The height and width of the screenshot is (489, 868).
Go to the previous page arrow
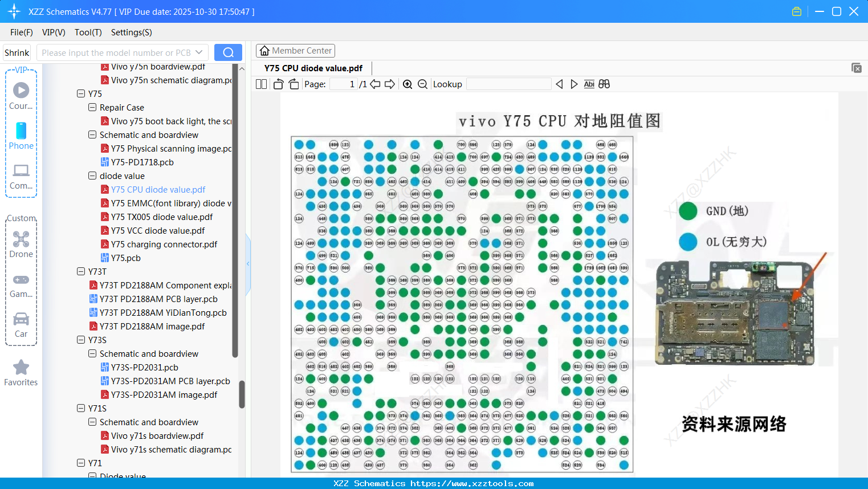pos(375,84)
